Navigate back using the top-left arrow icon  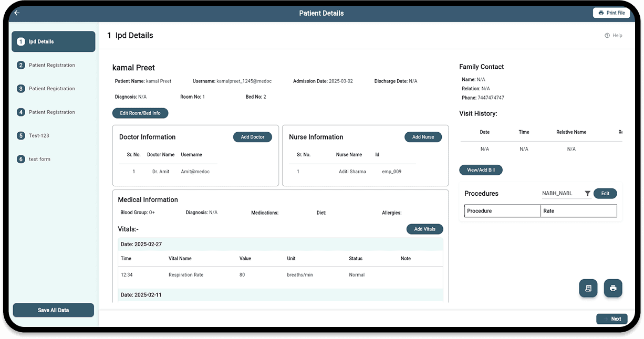[16, 12]
